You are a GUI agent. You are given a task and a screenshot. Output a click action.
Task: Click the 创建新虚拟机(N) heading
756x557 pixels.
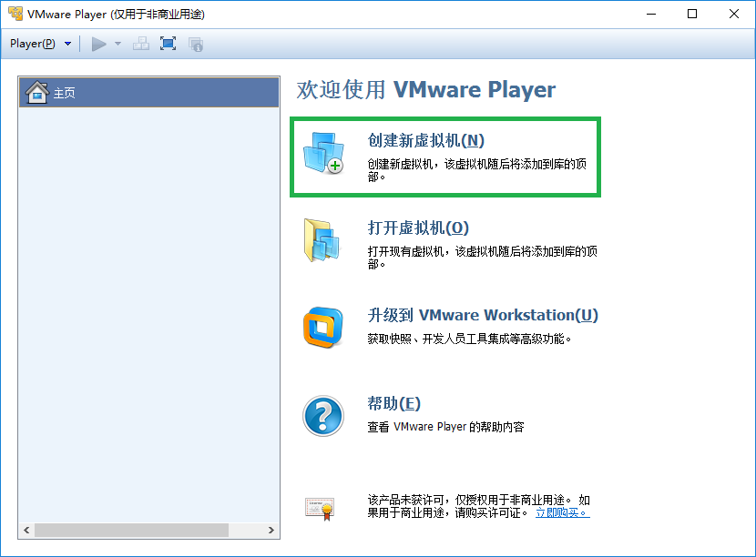click(x=425, y=141)
